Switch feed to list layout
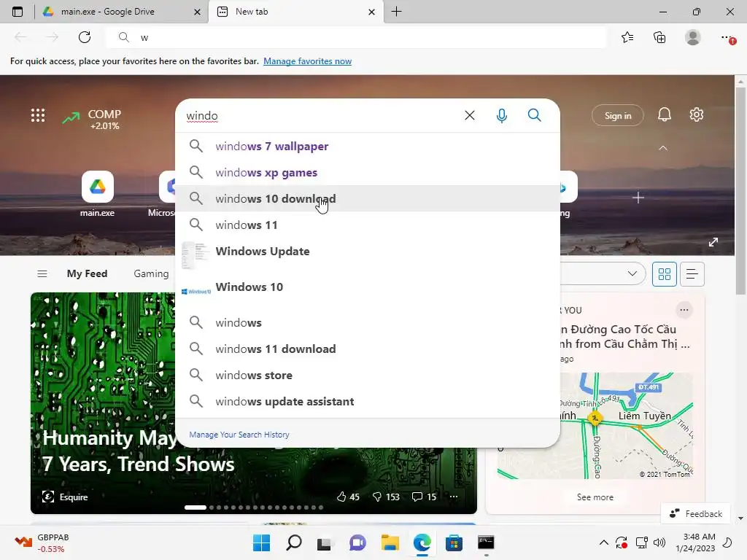This screenshot has width=747, height=560. pos(692,274)
